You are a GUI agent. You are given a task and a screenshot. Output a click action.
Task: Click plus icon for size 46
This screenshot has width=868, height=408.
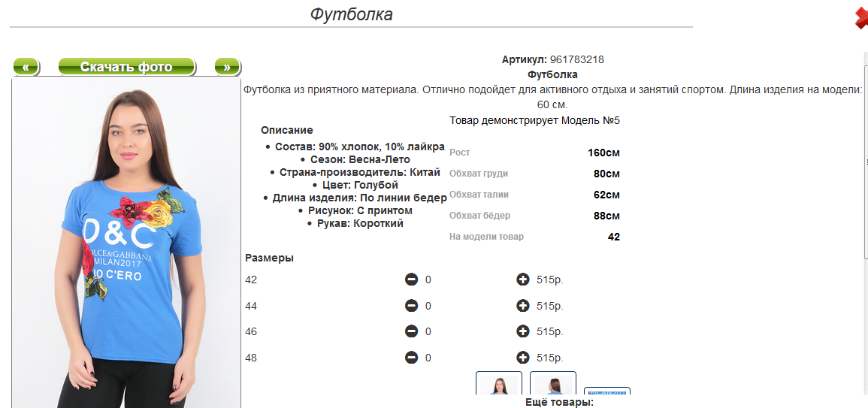pos(522,331)
